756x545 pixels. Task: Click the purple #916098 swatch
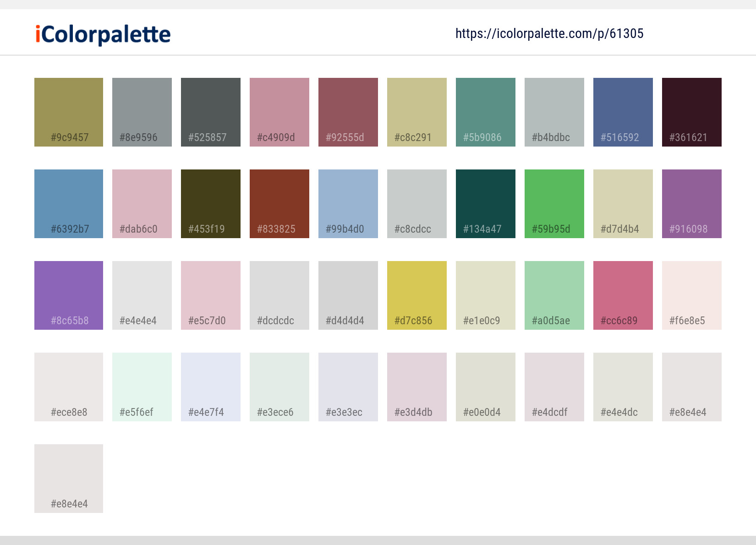[x=691, y=203]
